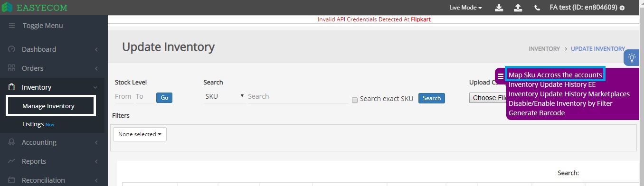Click the lightbulb tips icon
644x186 pixels.
tap(632, 57)
